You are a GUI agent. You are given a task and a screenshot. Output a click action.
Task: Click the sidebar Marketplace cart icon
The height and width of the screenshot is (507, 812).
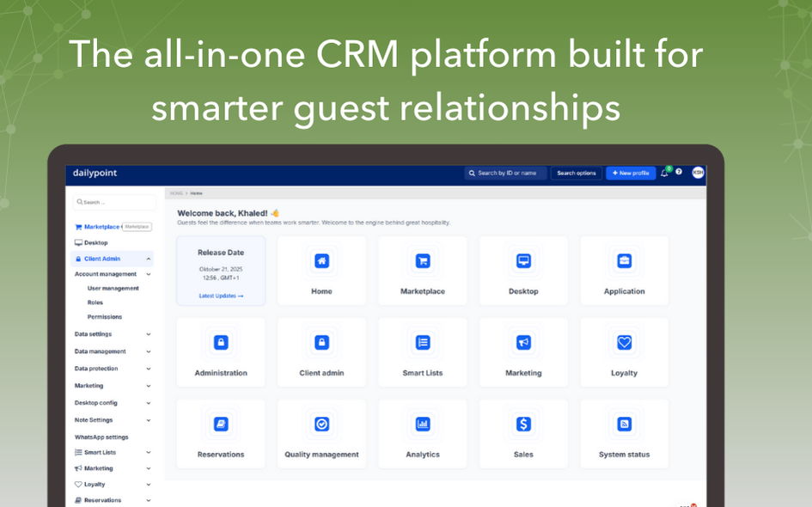[x=79, y=227]
